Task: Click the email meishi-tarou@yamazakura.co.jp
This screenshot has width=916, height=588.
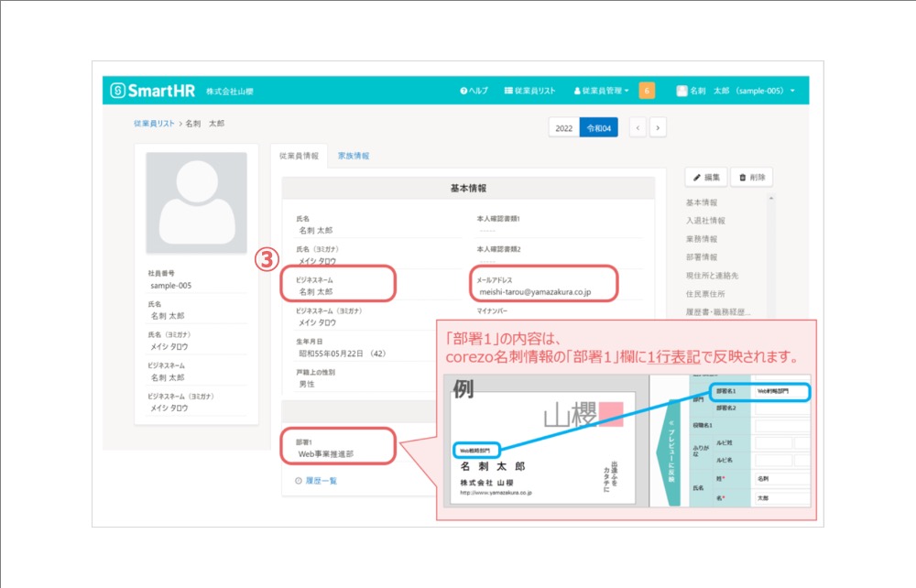Action: tap(535, 292)
